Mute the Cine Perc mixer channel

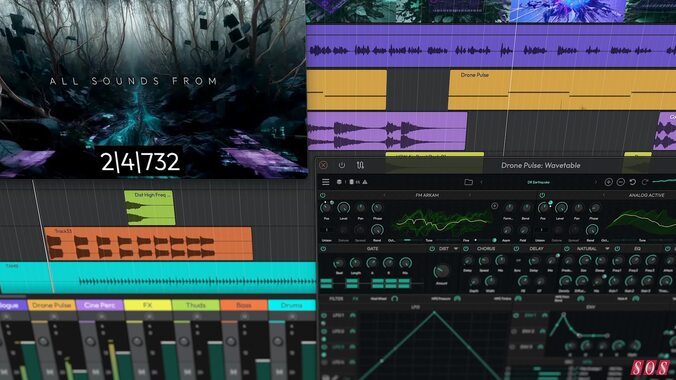[96, 371]
